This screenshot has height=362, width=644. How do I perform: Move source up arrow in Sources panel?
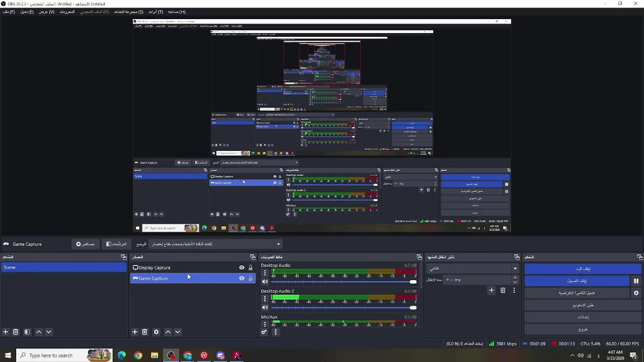(168, 332)
